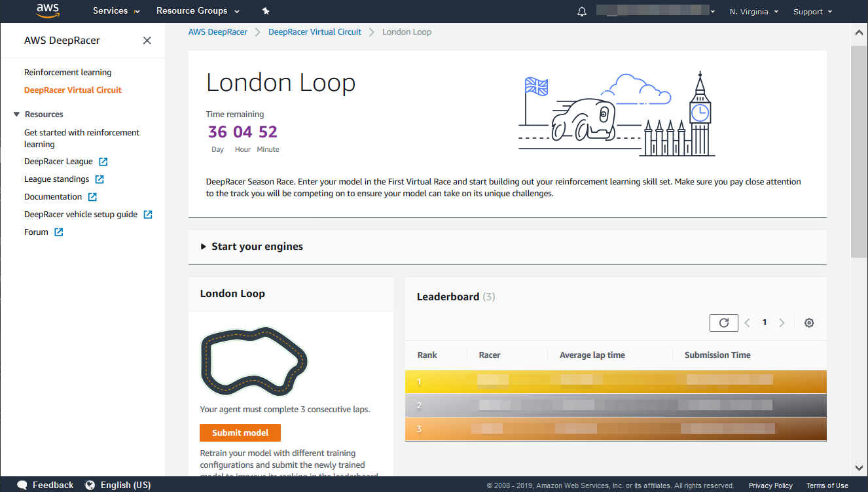Click the Feedback speech bubble icon

click(22, 485)
